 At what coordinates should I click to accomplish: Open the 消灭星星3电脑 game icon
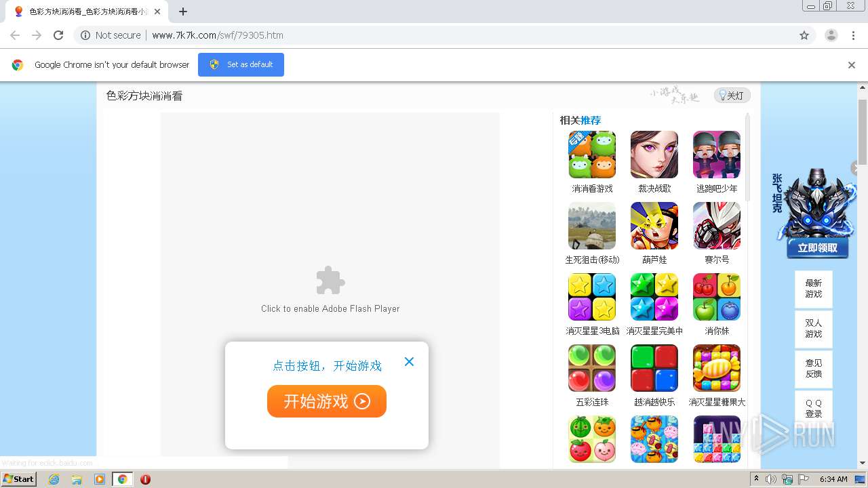pyautogui.click(x=592, y=297)
